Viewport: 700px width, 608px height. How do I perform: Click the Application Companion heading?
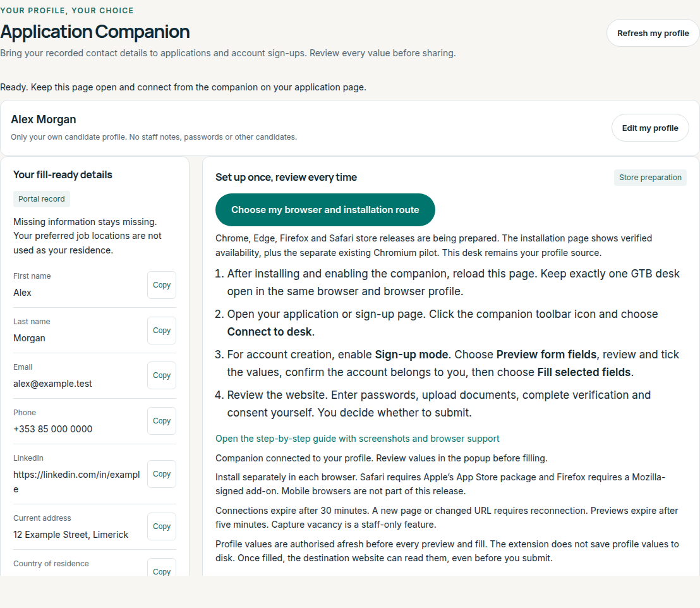point(95,32)
